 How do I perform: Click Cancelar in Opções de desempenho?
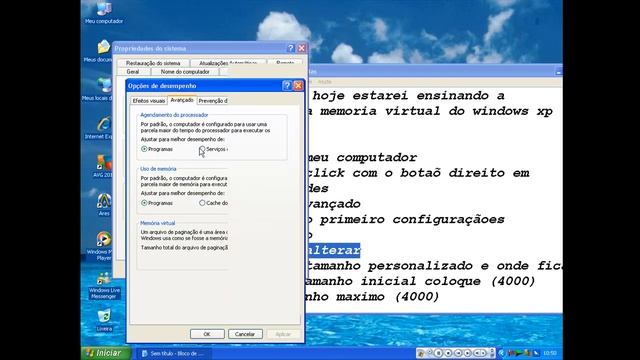(245, 334)
